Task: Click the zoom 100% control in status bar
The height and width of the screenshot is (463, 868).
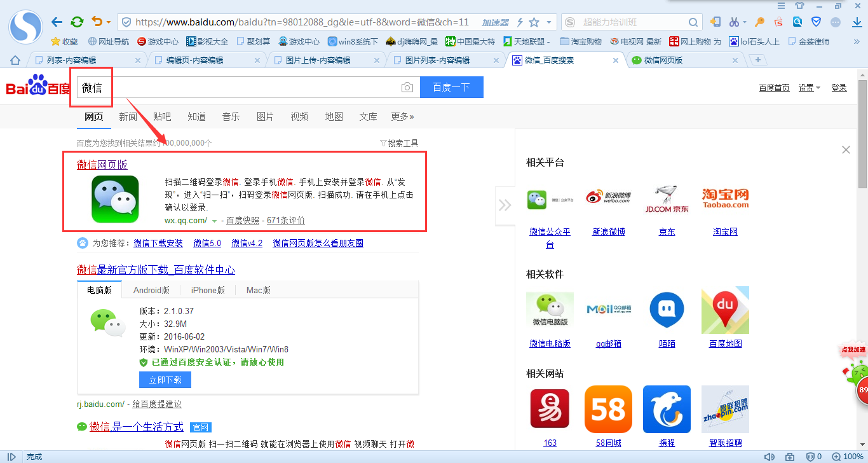Action: (848, 457)
